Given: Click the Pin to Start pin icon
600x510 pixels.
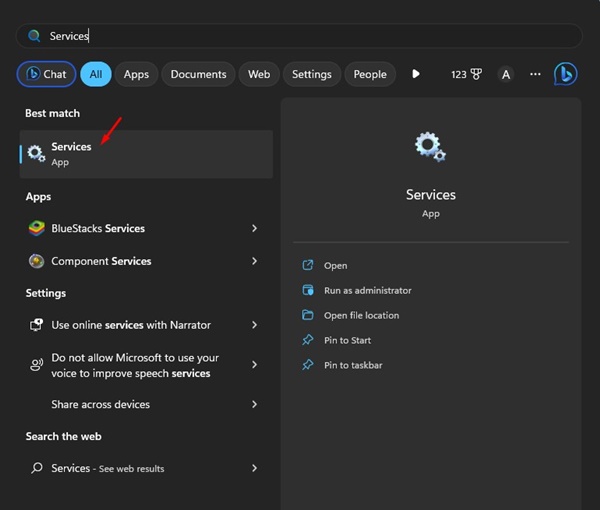Looking at the screenshot, I should [x=308, y=340].
